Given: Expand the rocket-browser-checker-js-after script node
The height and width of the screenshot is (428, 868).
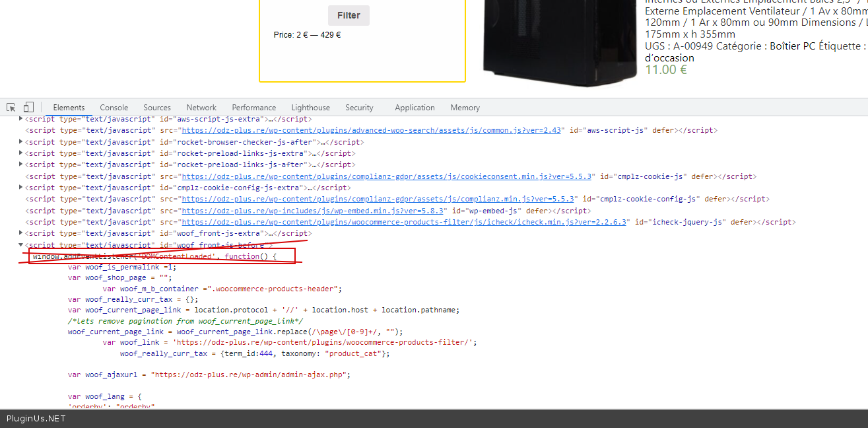Looking at the screenshot, I should click(x=21, y=142).
